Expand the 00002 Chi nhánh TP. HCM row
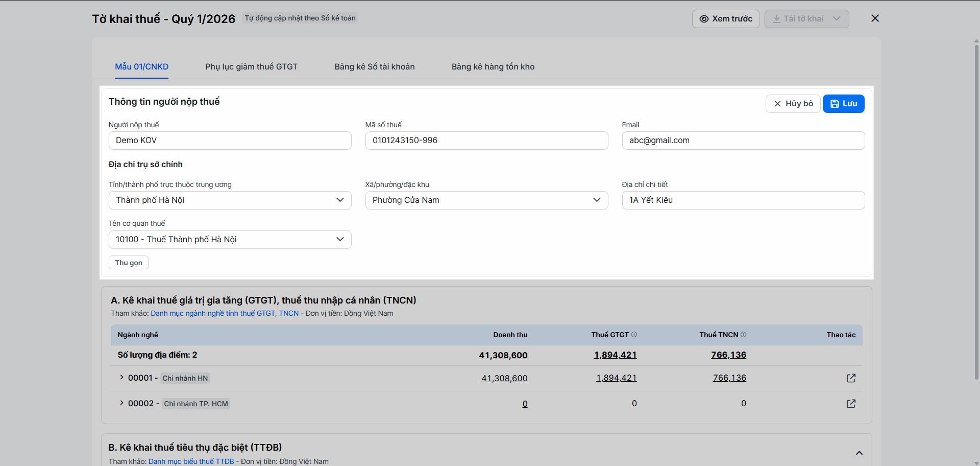 coord(121,403)
